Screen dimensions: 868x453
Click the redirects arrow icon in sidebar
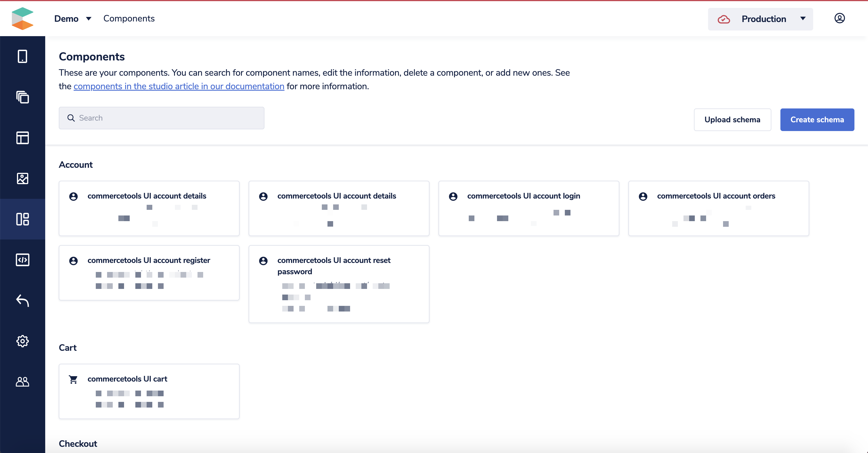point(22,300)
